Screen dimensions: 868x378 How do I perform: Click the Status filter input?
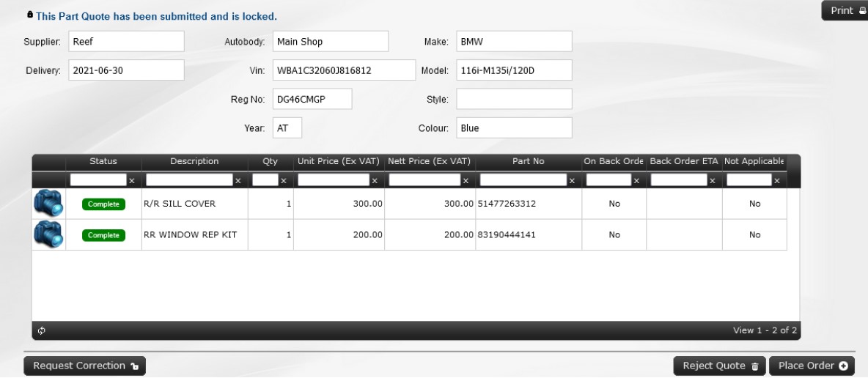(x=98, y=180)
